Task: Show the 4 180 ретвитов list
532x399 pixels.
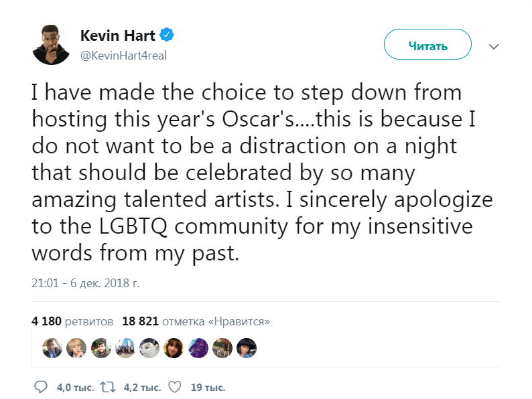Action: click(x=72, y=321)
